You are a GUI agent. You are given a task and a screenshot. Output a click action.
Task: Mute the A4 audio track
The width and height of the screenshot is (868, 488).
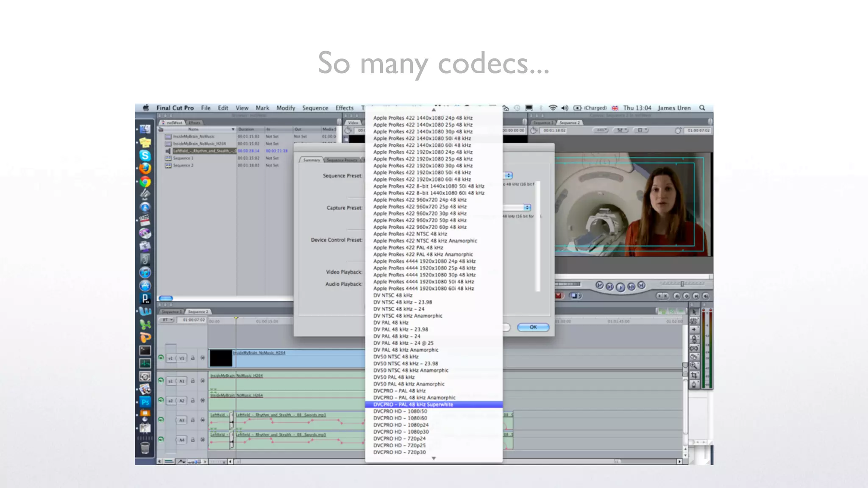point(161,440)
